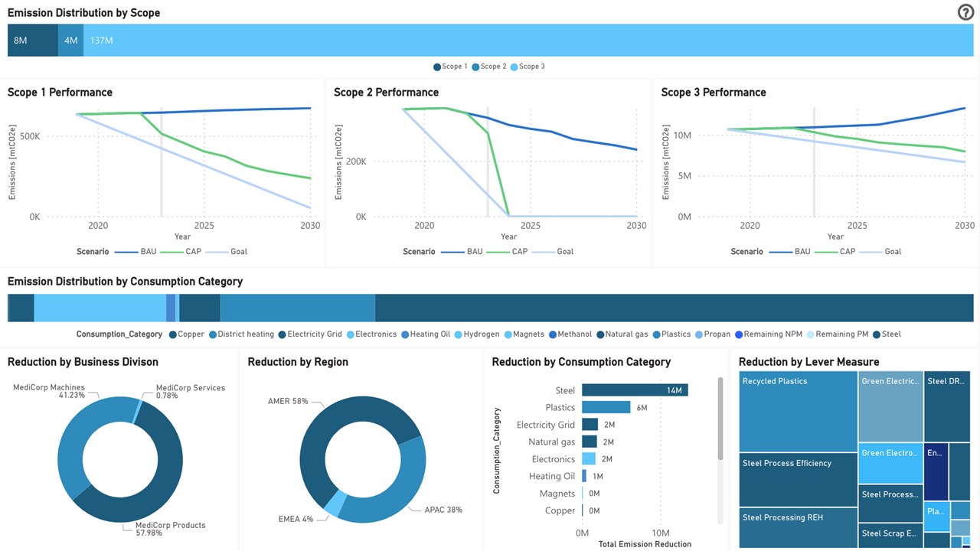Select the 4M Scope 2 bar segment

(70, 40)
